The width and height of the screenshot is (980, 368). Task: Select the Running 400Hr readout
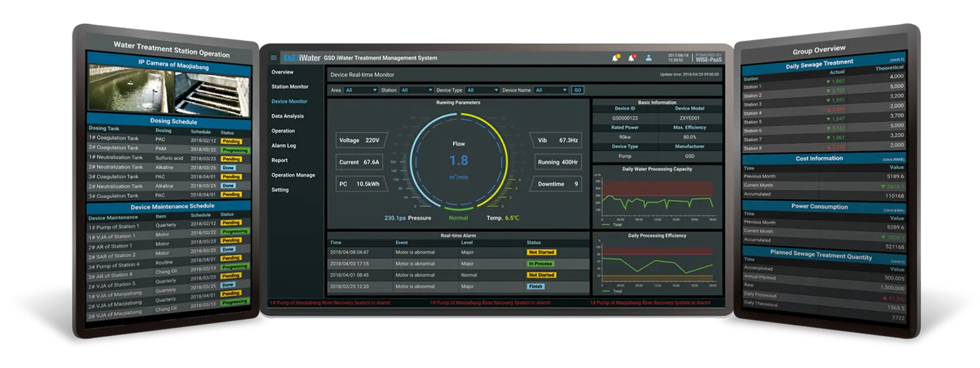tap(557, 163)
